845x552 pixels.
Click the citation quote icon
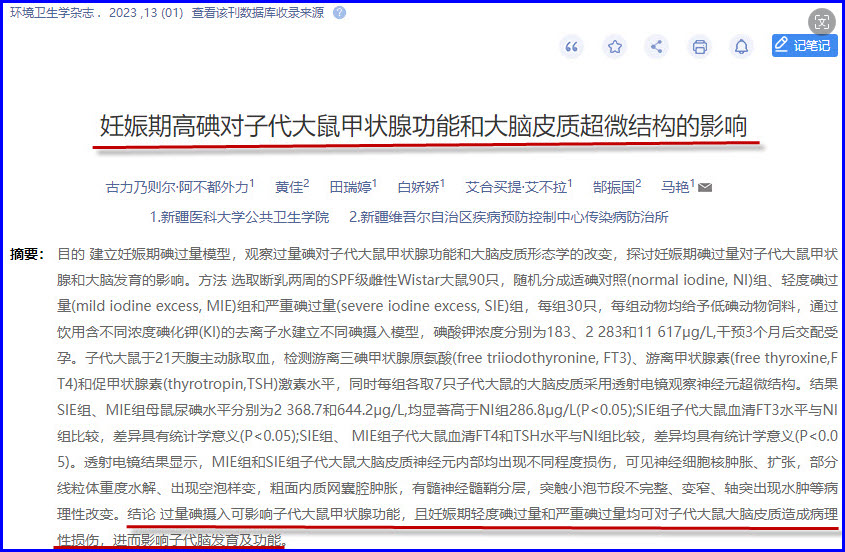572,47
